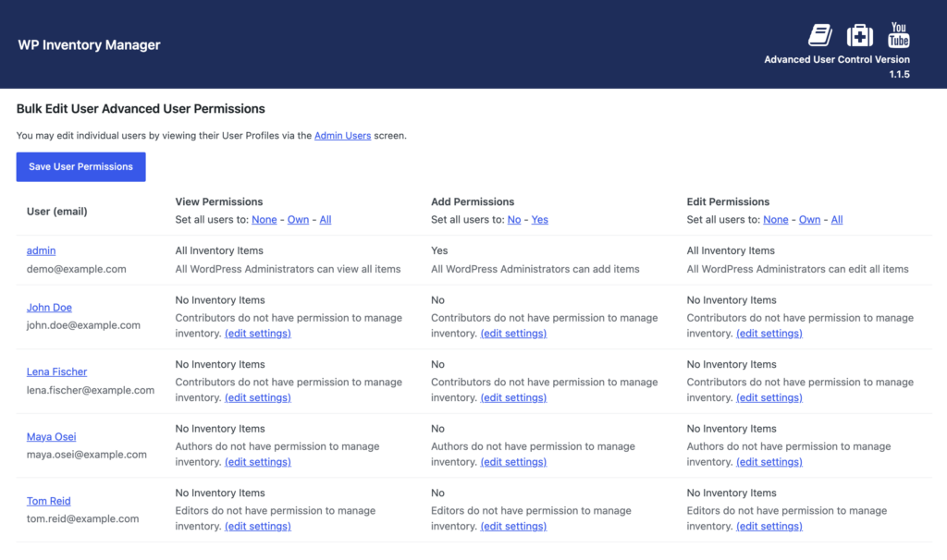Image resolution: width=947 pixels, height=560 pixels.
Task: Edit settings for John Doe's view permissions
Action: point(258,333)
